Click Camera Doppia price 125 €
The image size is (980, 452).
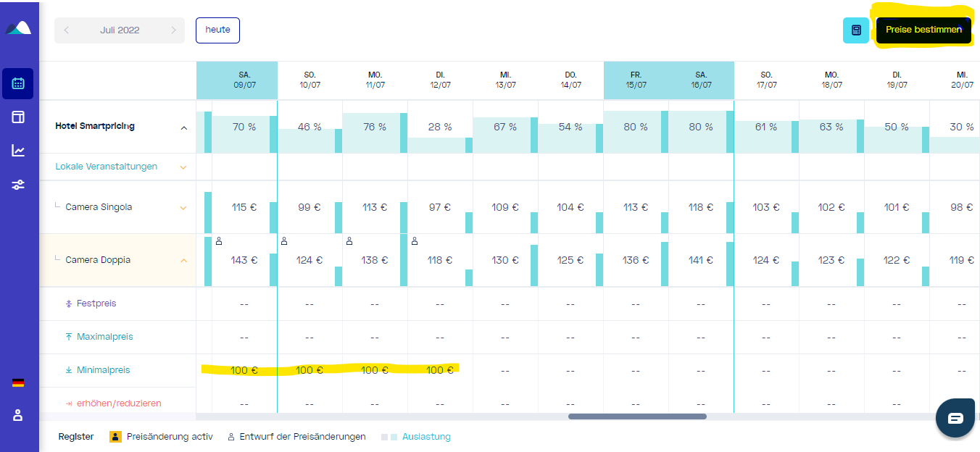click(570, 260)
